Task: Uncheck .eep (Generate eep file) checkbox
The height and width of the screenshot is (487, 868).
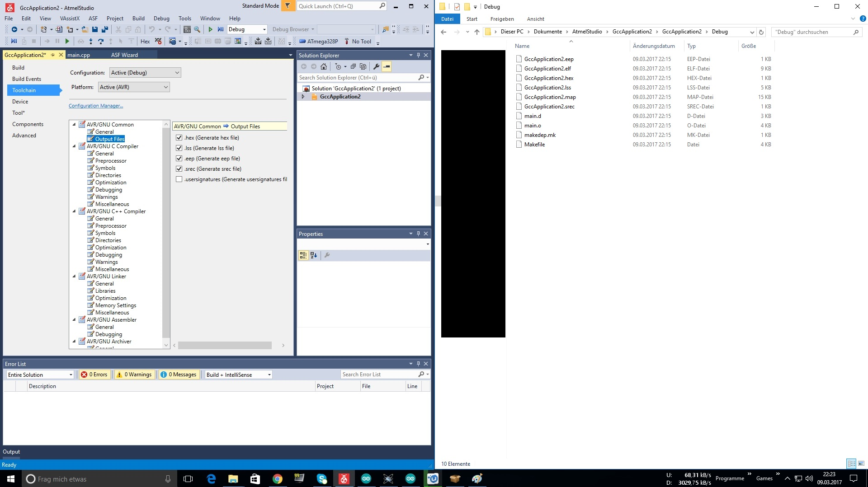Action: point(179,159)
